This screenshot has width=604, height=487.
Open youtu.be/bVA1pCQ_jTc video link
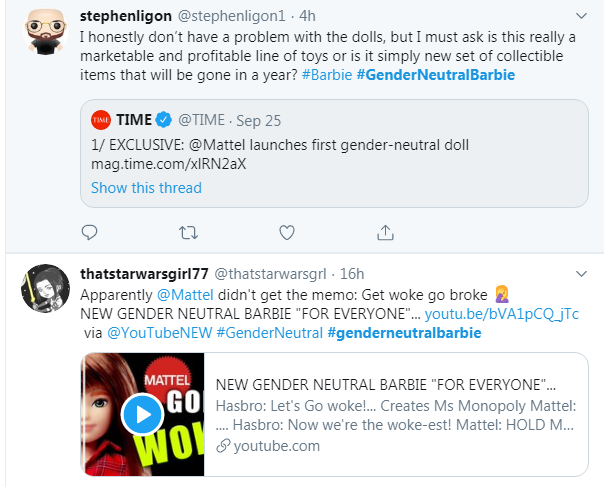tap(502, 314)
